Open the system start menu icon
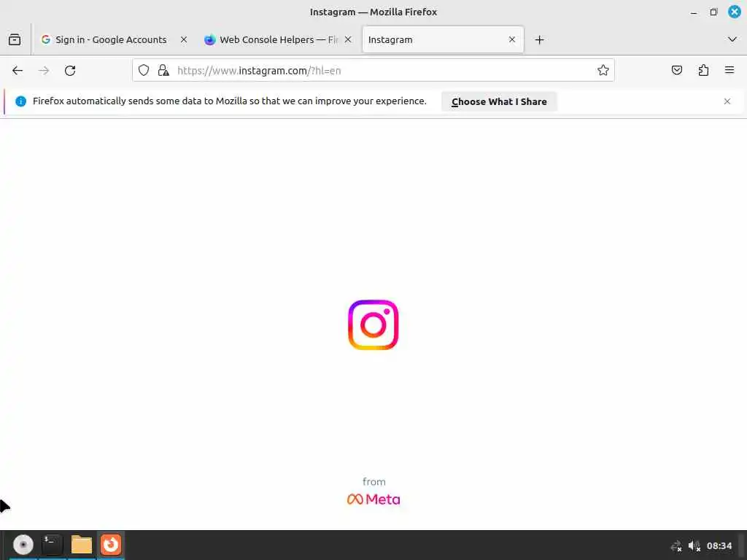 pyautogui.click(x=23, y=545)
